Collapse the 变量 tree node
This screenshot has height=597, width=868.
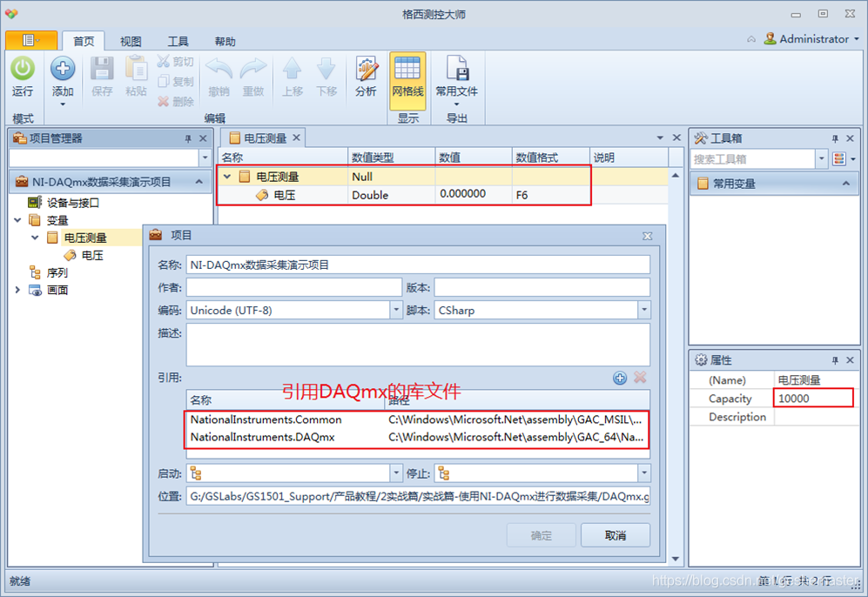click(x=17, y=220)
